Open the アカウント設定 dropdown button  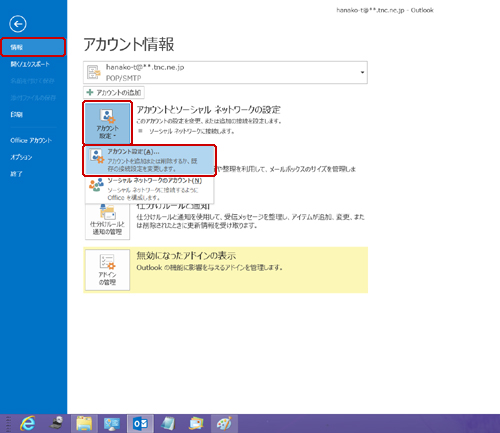[x=107, y=123]
